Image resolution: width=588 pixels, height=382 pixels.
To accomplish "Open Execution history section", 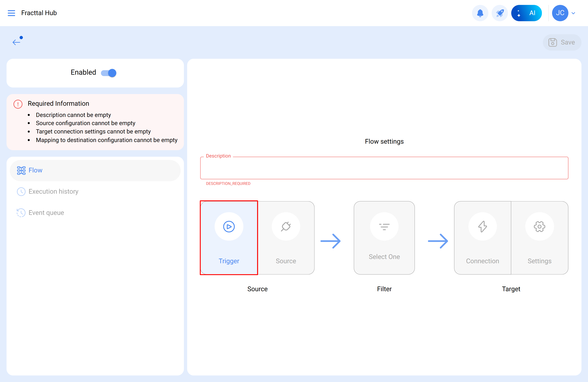I will pos(53,192).
